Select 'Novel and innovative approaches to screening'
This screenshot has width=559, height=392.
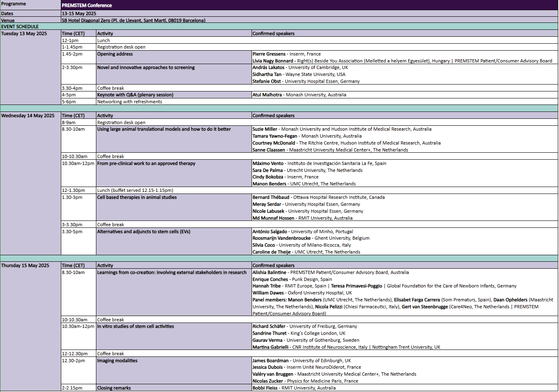point(174,74)
